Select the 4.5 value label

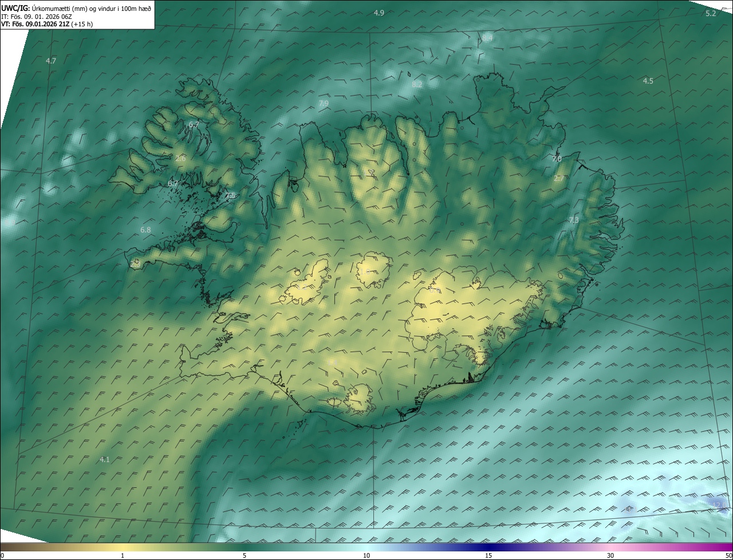click(648, 81)
